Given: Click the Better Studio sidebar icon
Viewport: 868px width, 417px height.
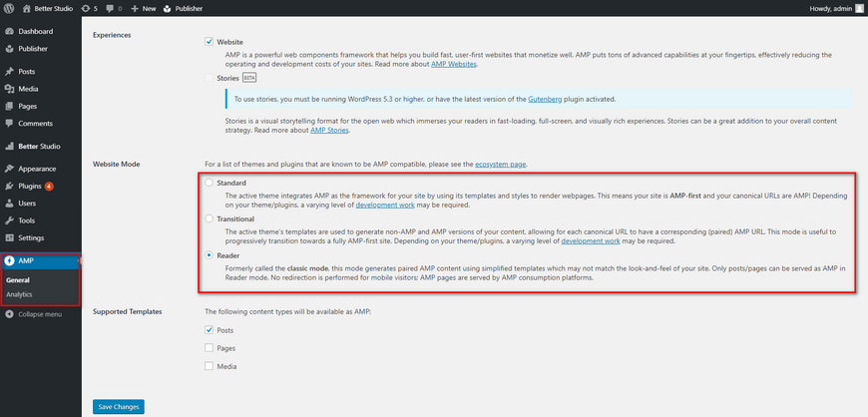Looking at the screenshot, I should [9, 147].
